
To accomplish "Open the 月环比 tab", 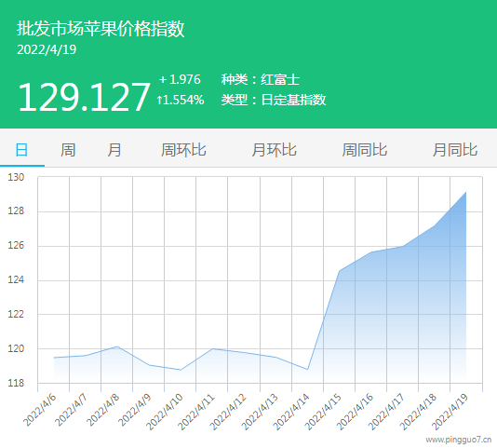I will tap(274, 150).
